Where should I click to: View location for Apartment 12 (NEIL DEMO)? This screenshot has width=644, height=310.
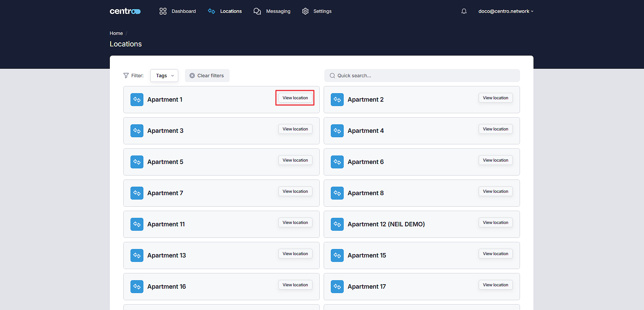pos(496,223)
